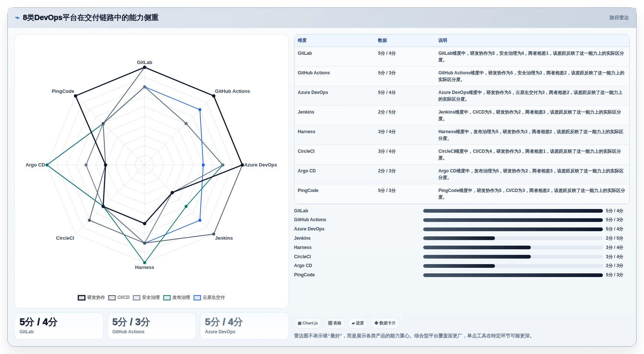Click the GitLab row in the table
This screenshot has width=644, height=354.
click(x=462, y=57)
